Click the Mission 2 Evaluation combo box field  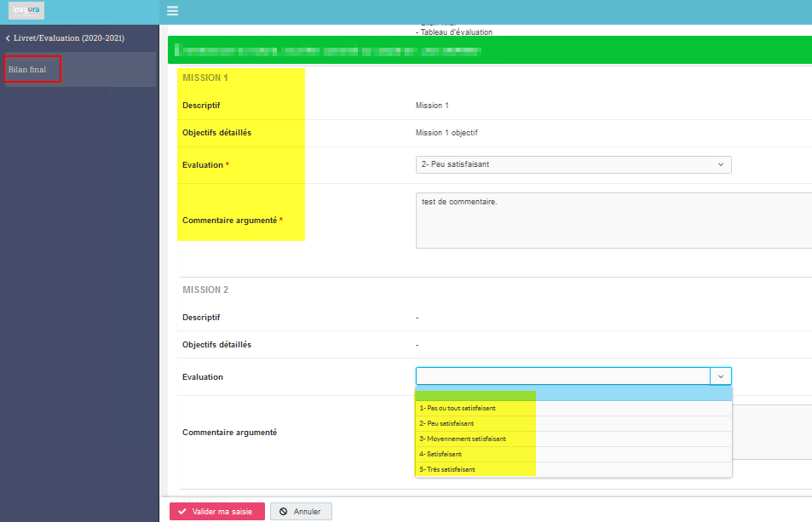(563, 376)
